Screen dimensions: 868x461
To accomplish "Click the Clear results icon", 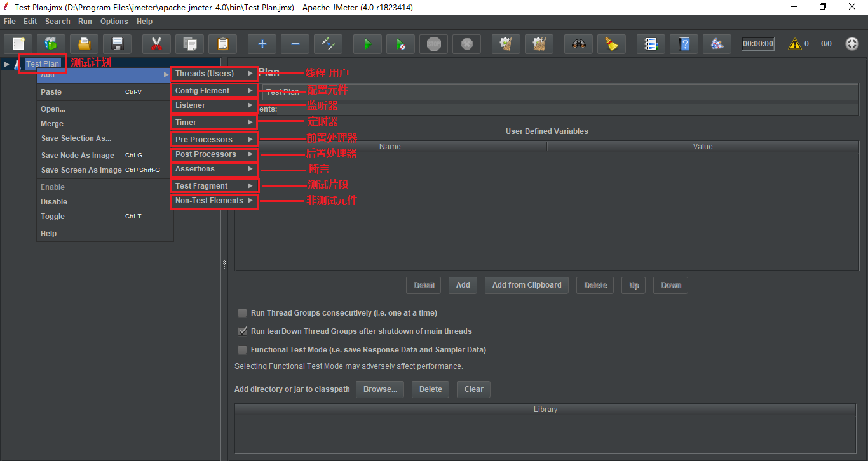I will click(506, 44).
